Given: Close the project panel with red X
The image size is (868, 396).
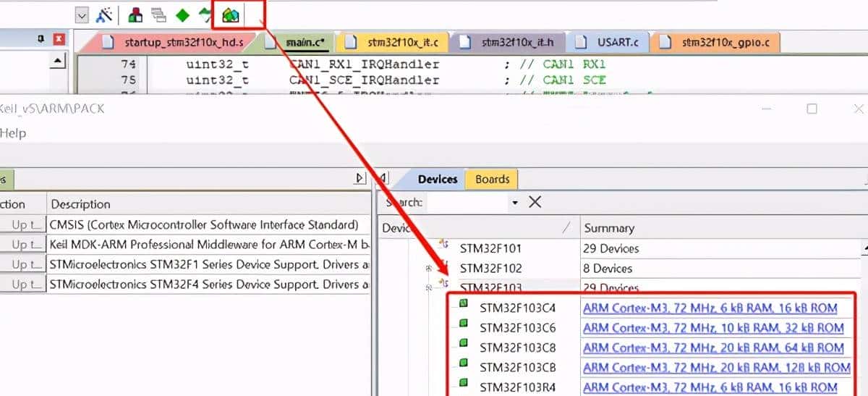Looking at the screenshot, I should click(x=59, y=40).
